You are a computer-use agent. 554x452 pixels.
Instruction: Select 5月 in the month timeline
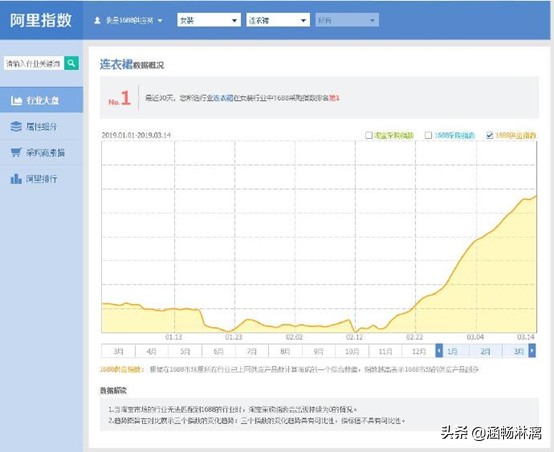[x=185, y=351]
